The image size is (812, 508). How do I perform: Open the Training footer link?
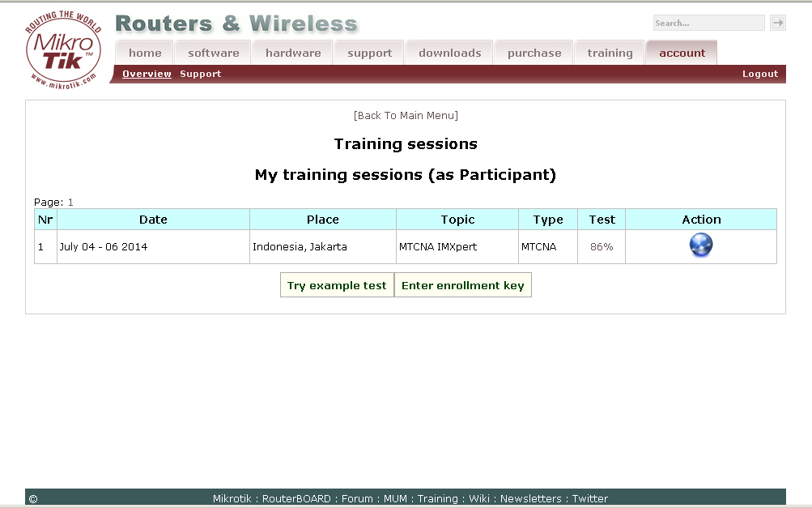pos(438,498)
